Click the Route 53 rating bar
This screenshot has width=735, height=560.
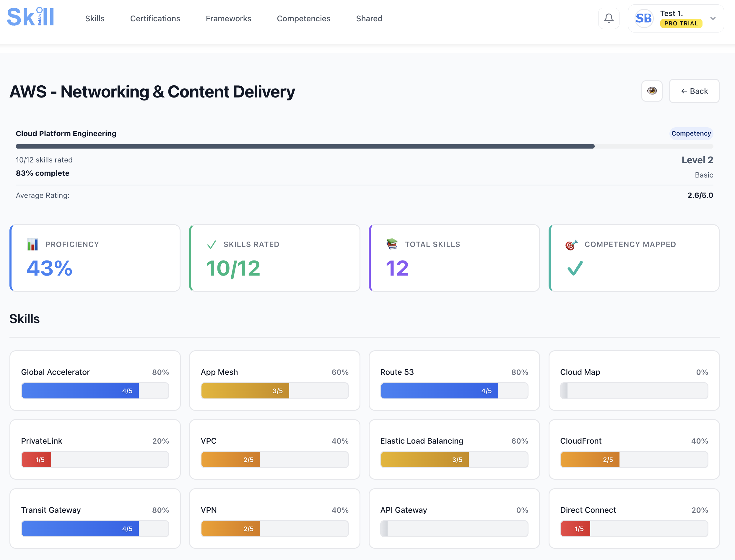(x=454, y=391)
